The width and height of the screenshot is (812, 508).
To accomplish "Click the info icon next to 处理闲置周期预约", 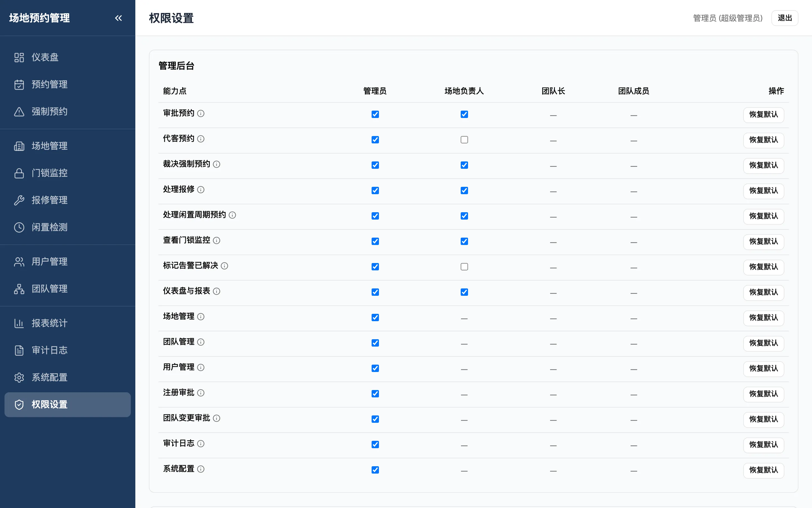I will (x=232, y=215).
